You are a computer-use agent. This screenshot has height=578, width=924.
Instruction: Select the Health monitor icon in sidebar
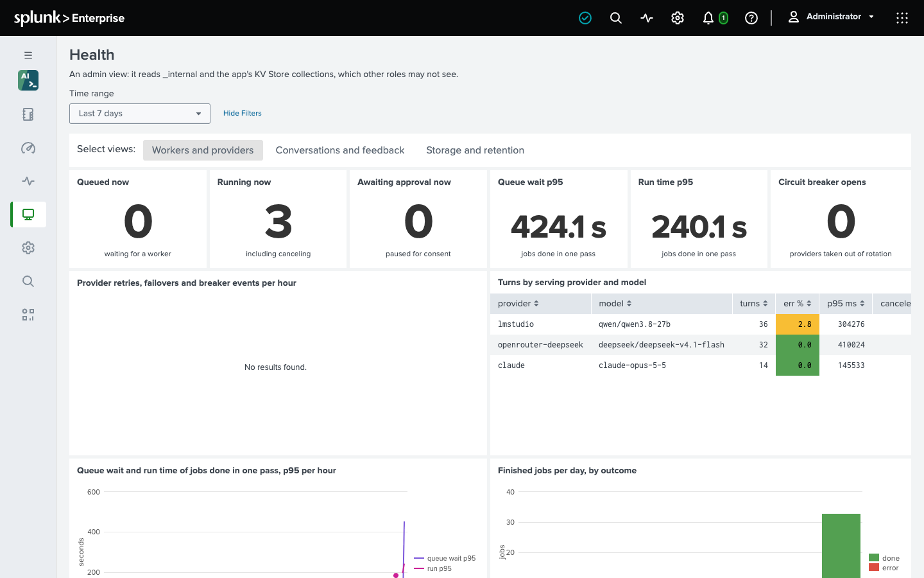(28, 215)
